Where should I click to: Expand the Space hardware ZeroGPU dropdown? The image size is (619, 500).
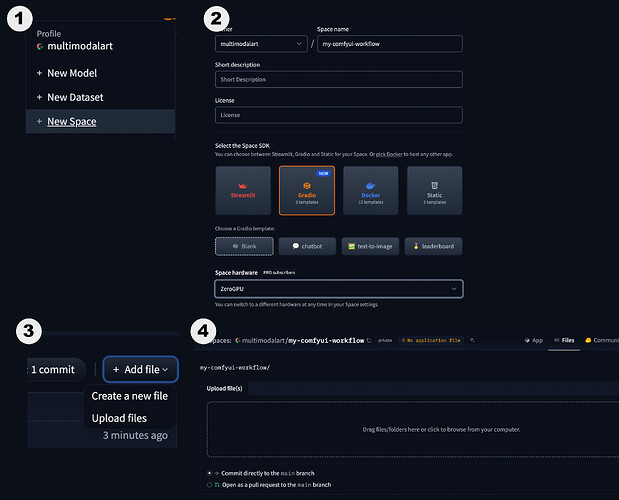point(338,289)
